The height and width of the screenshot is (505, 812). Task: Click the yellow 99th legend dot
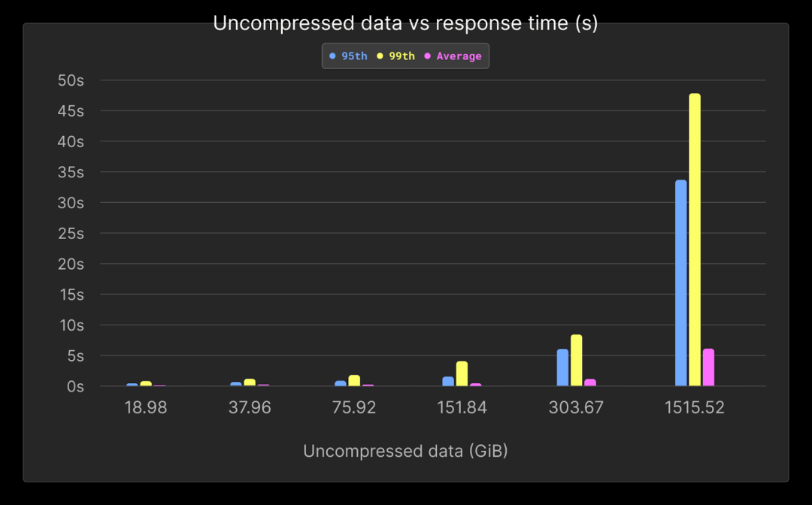(380, 56)
